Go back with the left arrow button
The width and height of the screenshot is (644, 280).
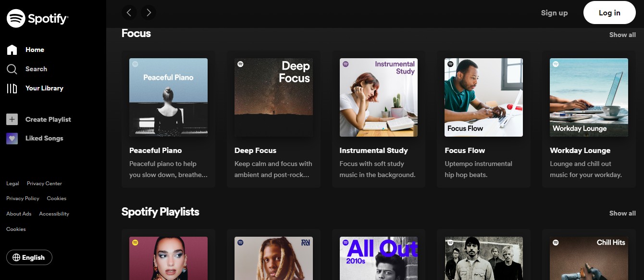coord(129,13)
